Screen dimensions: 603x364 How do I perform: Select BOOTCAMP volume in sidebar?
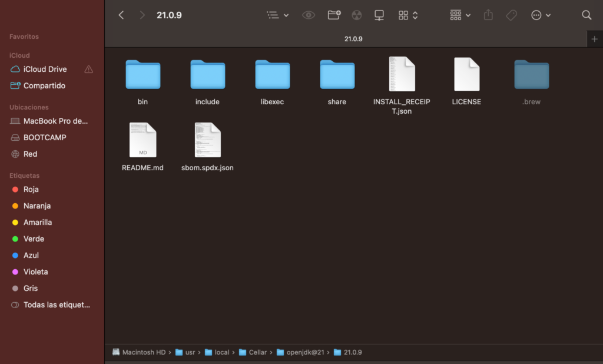click(45, 137)
